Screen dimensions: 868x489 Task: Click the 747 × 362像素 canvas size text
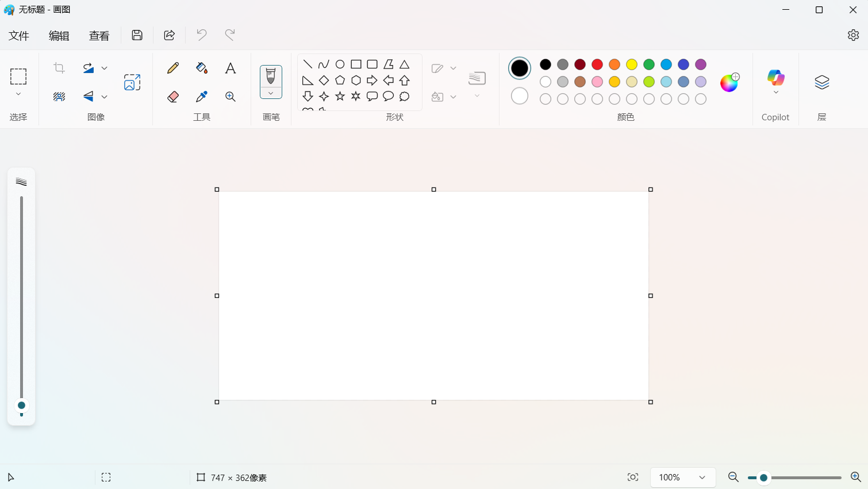(x=239, y=477)
